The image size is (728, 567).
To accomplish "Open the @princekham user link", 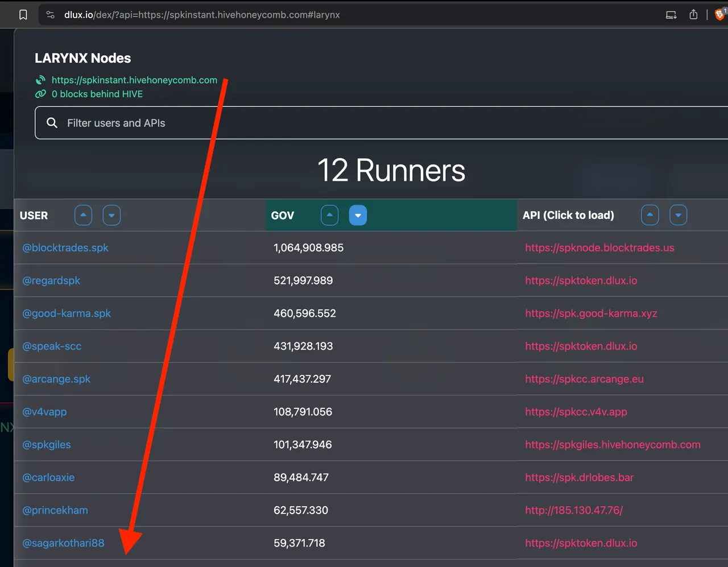I will pos(55,510).
